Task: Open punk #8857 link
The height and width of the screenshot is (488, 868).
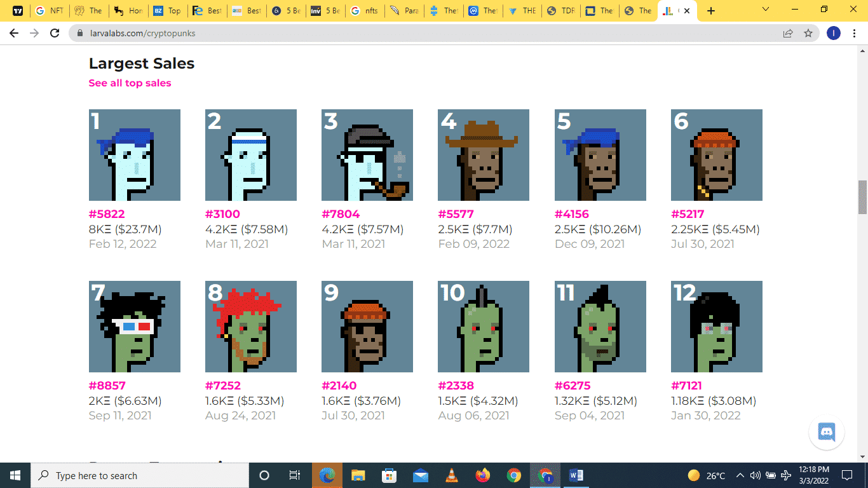Action: pos(107,386)
